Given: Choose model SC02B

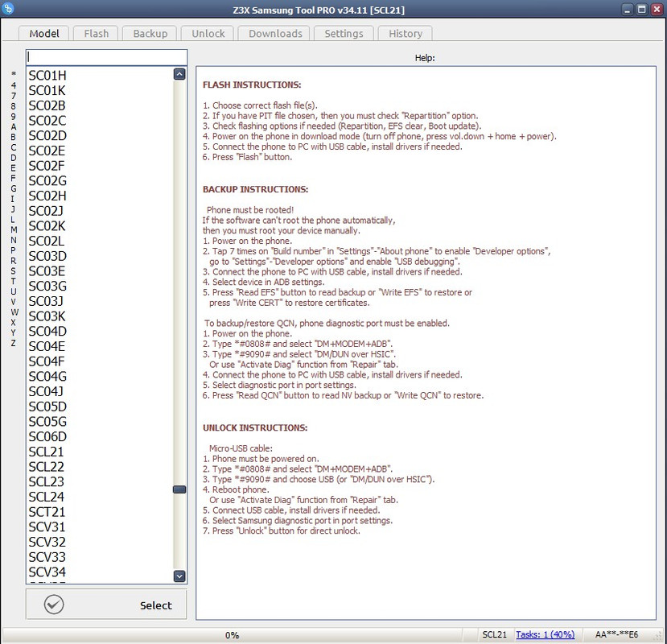Looking at the screenshot, I should tap(100, 105).
